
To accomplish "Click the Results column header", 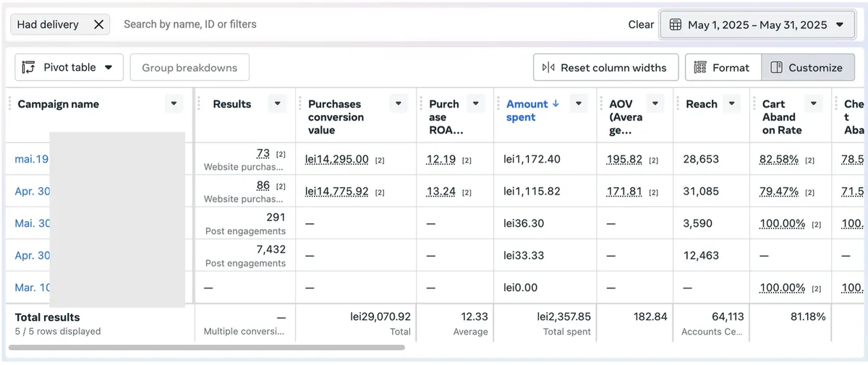I will [x=231, y=104].
